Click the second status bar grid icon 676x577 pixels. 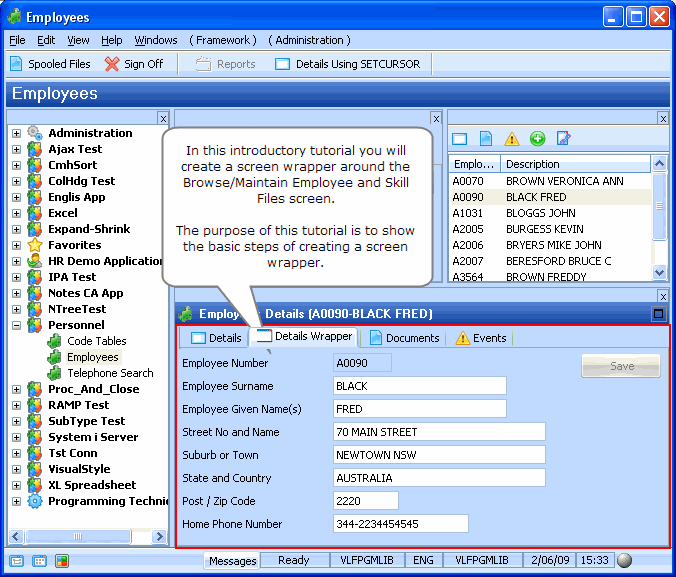point(39,561)
